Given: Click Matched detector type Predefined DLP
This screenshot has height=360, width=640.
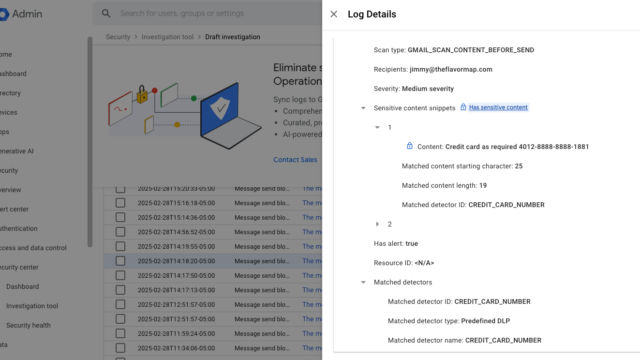Looking at the screenshot, I should [485, 321].
